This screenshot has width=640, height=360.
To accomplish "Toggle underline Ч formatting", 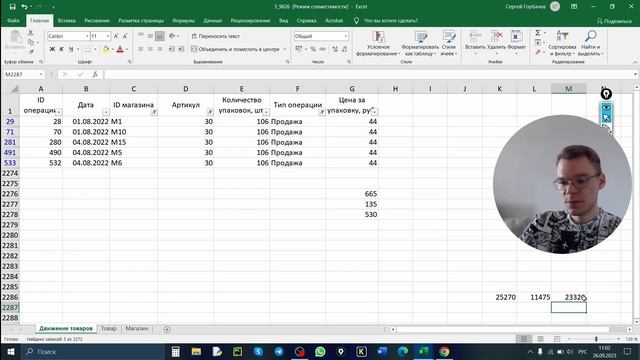I will [71, 49].
